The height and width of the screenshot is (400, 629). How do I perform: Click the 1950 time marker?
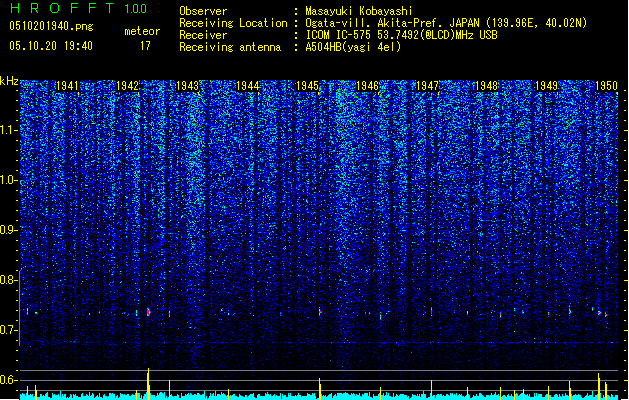606,86
